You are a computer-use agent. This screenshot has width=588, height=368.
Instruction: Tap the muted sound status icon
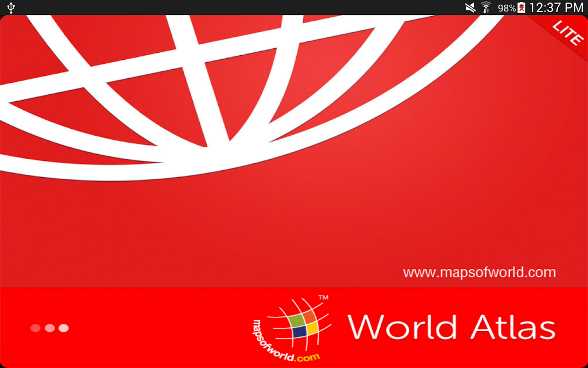tap(470, 7)
